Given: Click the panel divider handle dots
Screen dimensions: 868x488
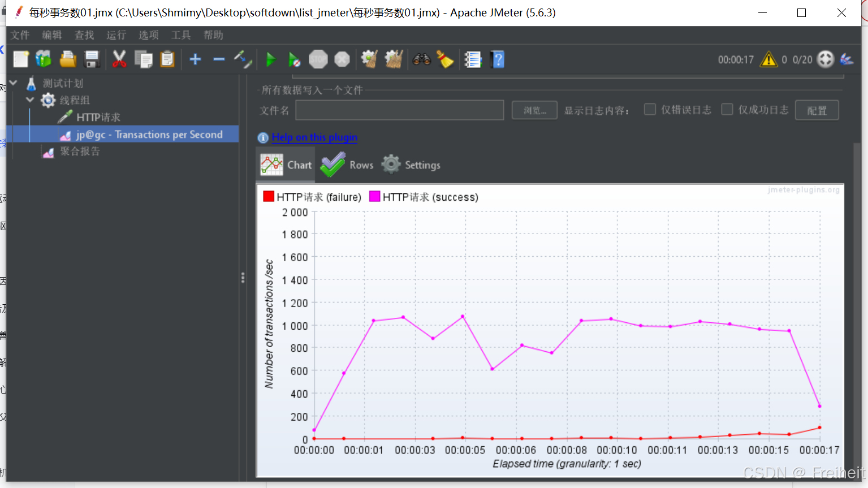Looking at the screenshot, I should tap(243, 278).
